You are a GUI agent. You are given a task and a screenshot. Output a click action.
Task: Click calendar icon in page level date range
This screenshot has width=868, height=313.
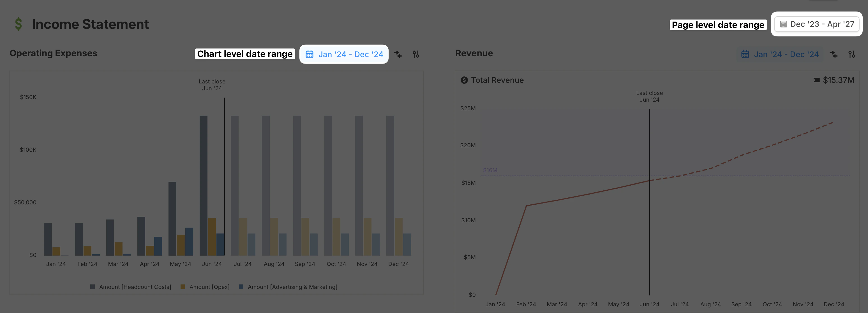click(x=783, y=24)
